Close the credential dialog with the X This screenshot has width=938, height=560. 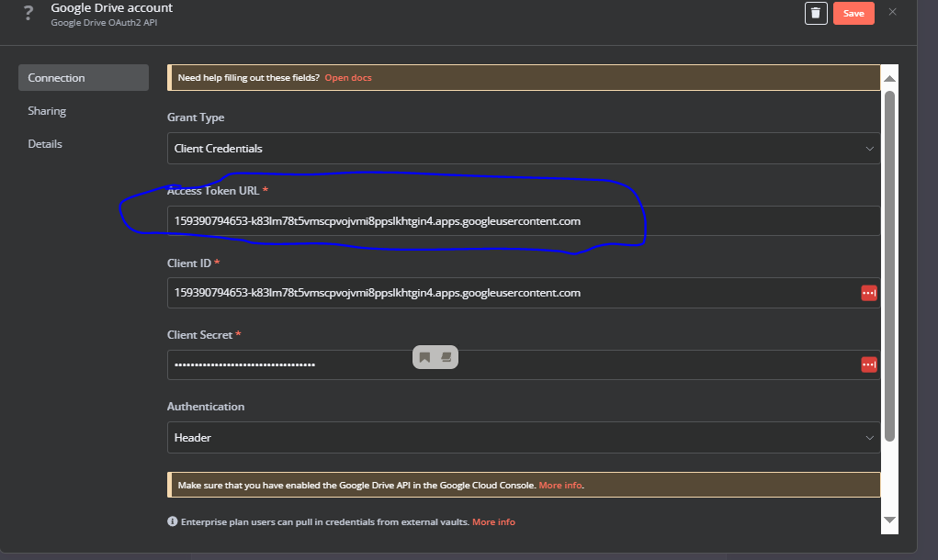(893, 12)
